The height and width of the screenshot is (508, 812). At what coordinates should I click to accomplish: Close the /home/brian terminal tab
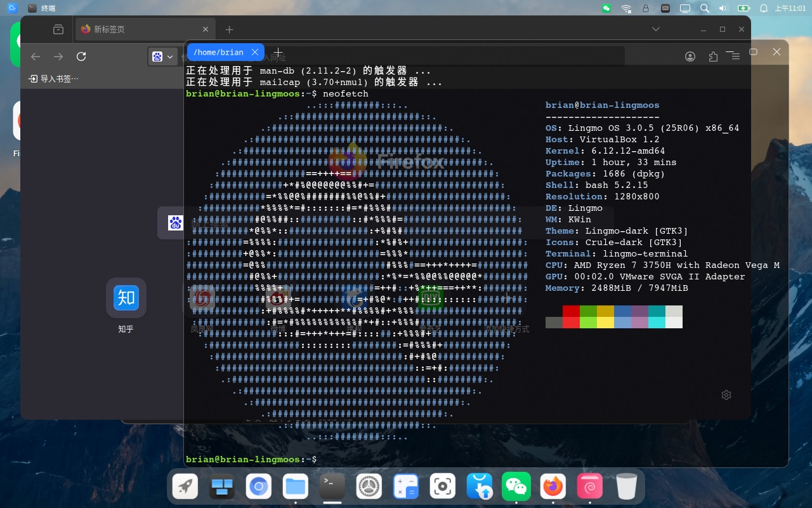pos(255,52)
